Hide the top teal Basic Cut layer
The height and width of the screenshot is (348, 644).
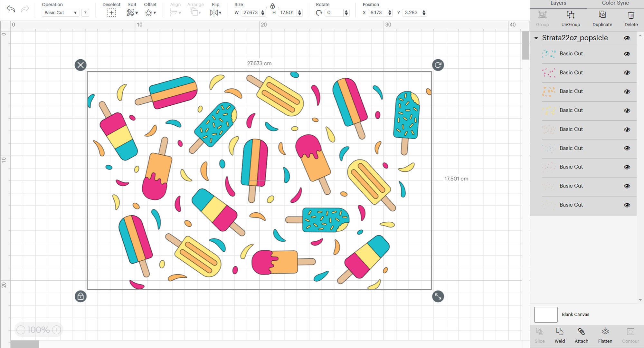tap(627, 53)
